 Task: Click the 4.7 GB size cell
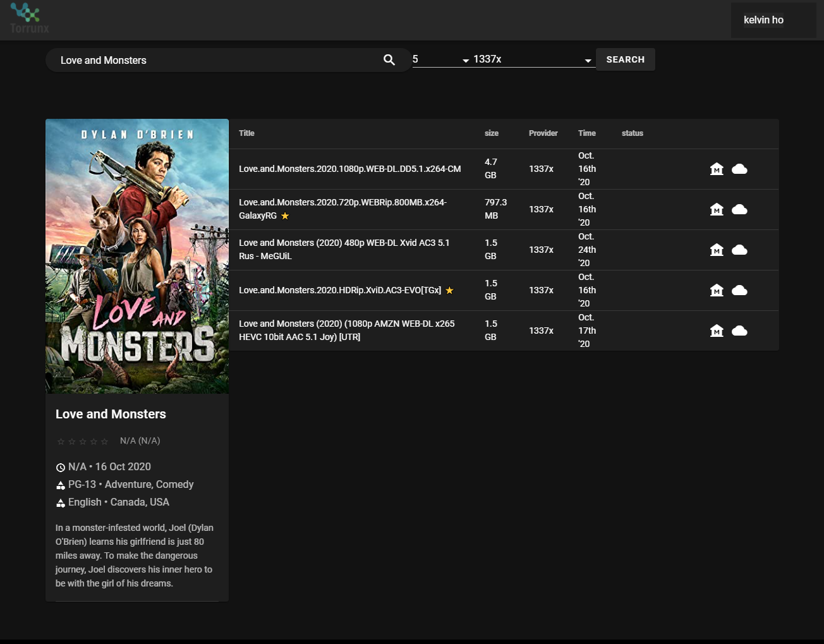point(491,169)
